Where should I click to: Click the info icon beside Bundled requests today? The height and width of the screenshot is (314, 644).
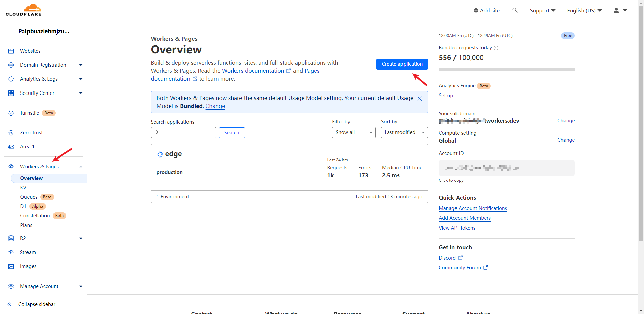tap(496, 48)
